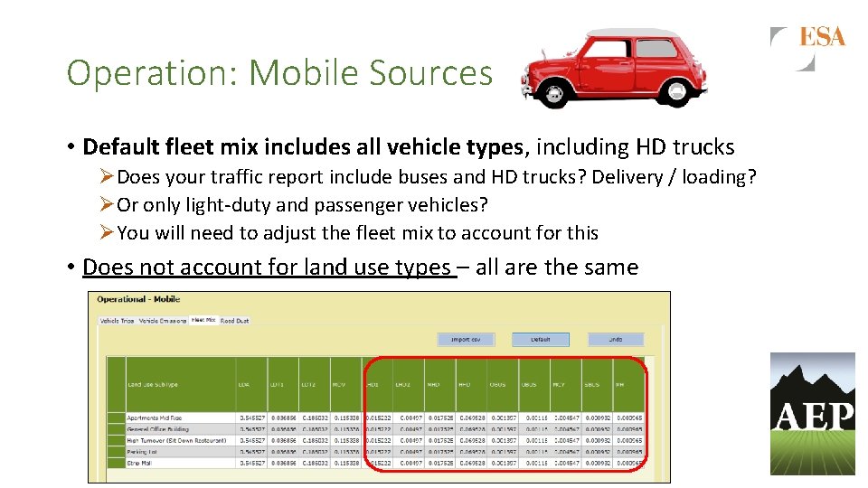Click the AEP mountain logo
This screenshot has height=488, width=868.
tap(812, 414)
